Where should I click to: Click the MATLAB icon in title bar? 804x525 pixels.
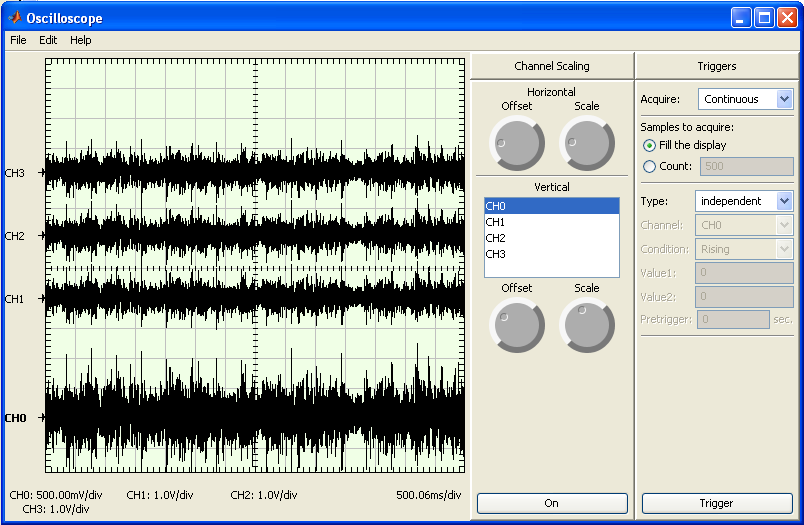pyautogui.click(x=14, y=18)
